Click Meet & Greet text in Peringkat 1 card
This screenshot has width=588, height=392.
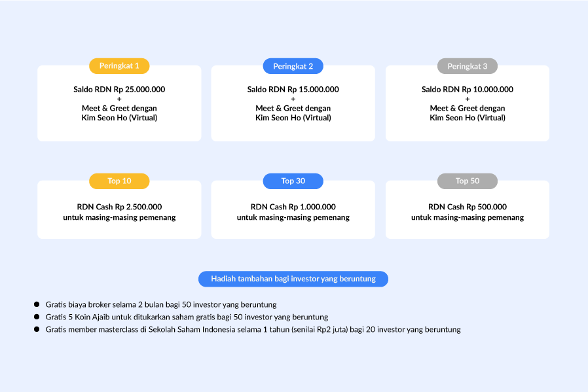coord(119,108)
